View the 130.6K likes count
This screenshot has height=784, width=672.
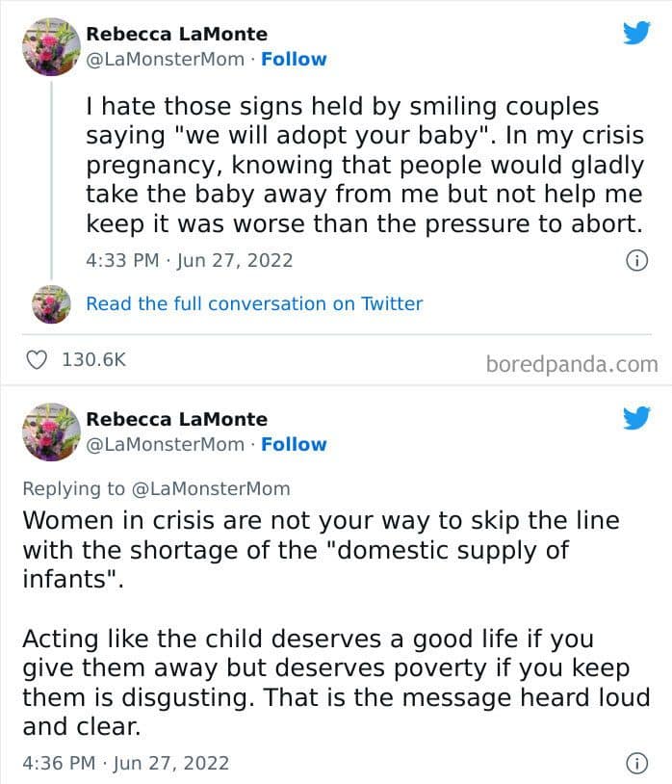coord(94,359)
